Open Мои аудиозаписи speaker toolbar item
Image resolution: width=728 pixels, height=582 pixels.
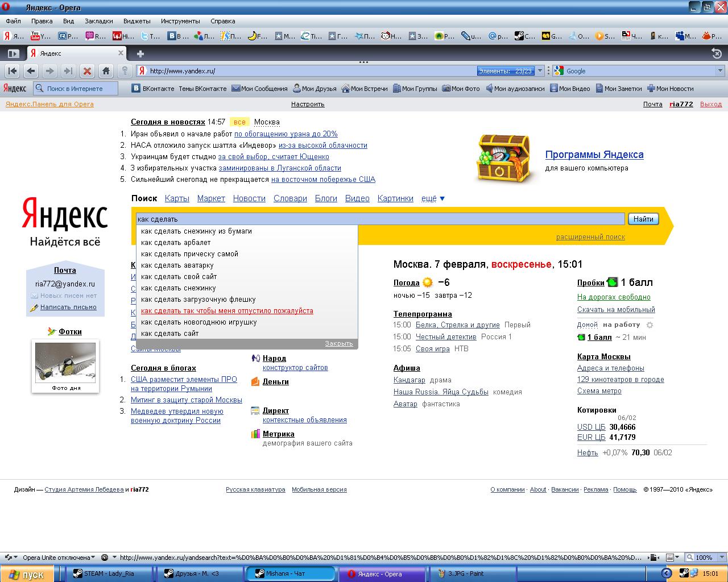(x=515, y=88)
